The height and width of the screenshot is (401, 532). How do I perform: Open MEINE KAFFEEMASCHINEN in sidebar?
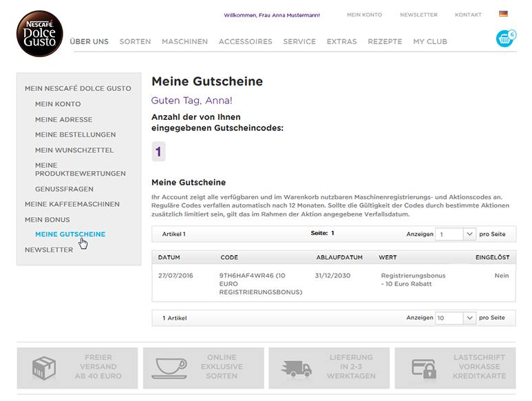pos(72,204)
